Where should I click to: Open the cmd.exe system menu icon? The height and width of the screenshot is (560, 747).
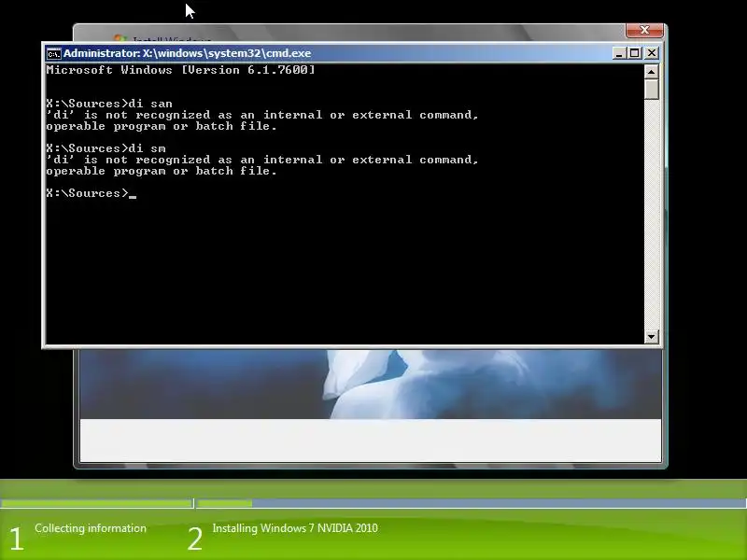coord(54,53)
